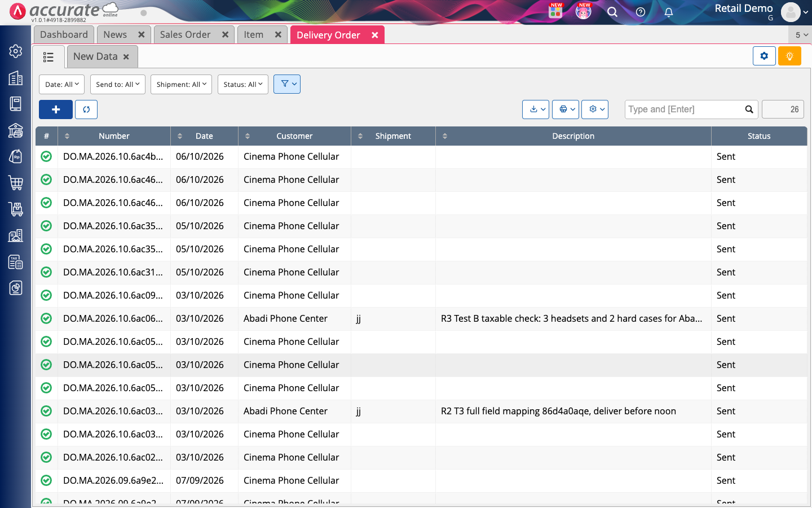Viewport: 812px width, 508px height.
Task: Sort by Customer column header
Action: coord(294,136)
